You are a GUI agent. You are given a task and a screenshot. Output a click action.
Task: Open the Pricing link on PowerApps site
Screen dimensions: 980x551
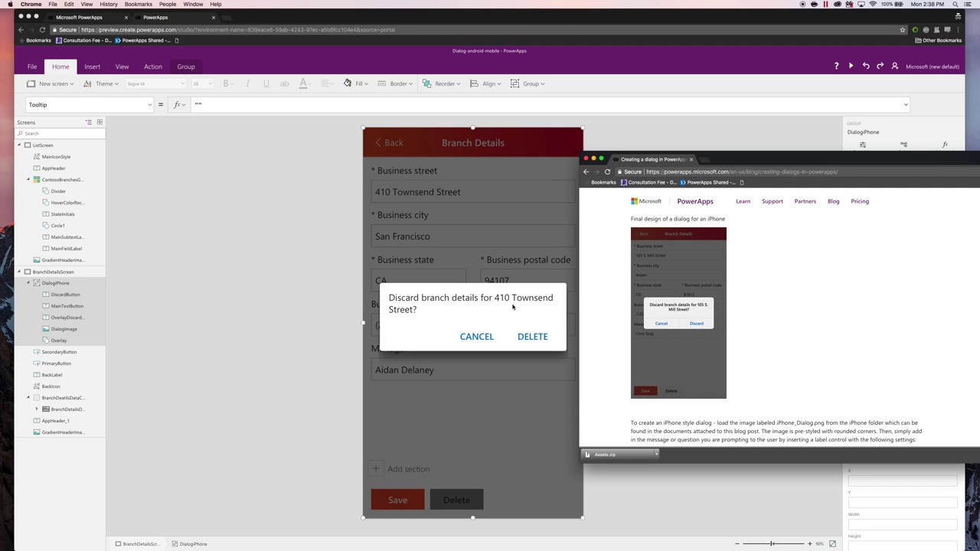860,201
